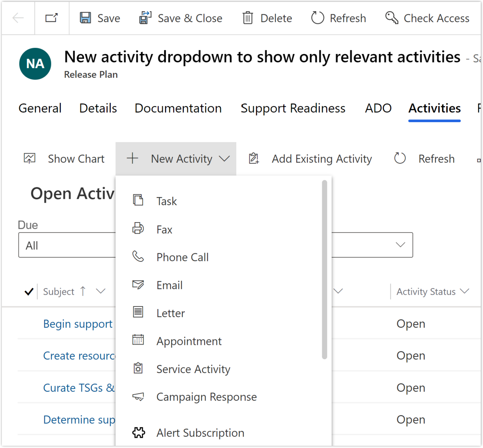Open the Begin support record link
483x448 pixels.
click(78, 324)
